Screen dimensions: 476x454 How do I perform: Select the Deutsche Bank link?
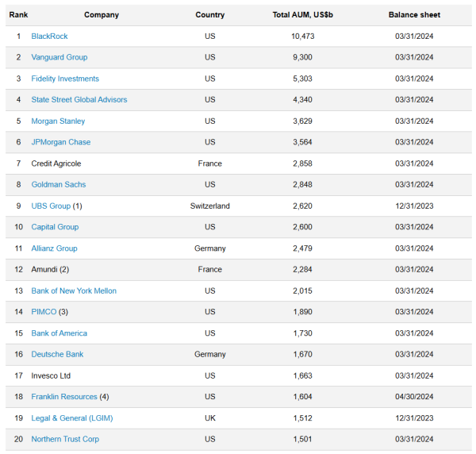57,355
